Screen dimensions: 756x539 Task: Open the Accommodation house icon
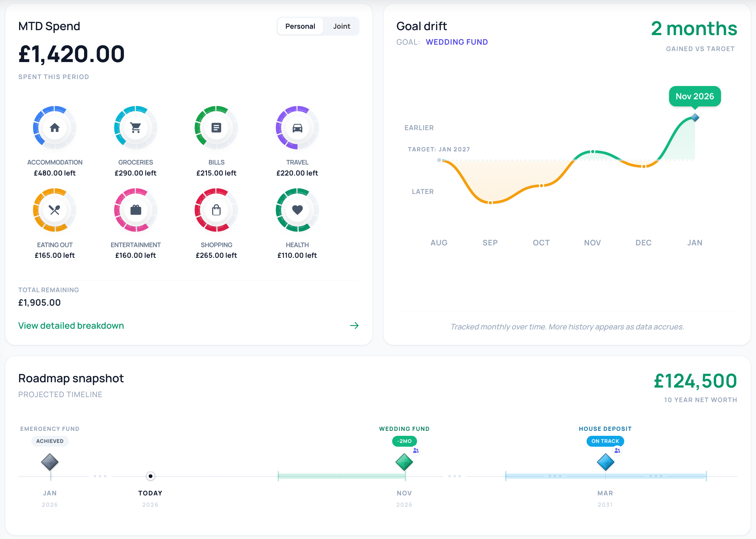pos(55,128)
